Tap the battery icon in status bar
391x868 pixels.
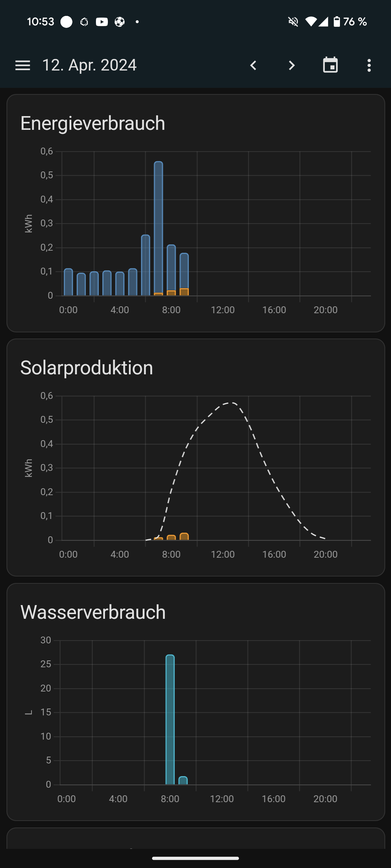(x=337, y=22)
